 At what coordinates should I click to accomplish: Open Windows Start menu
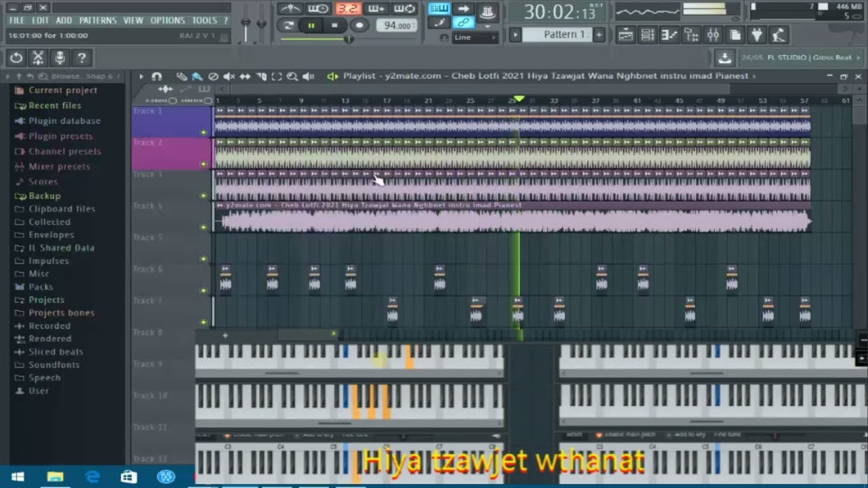[x=18, y=477]
